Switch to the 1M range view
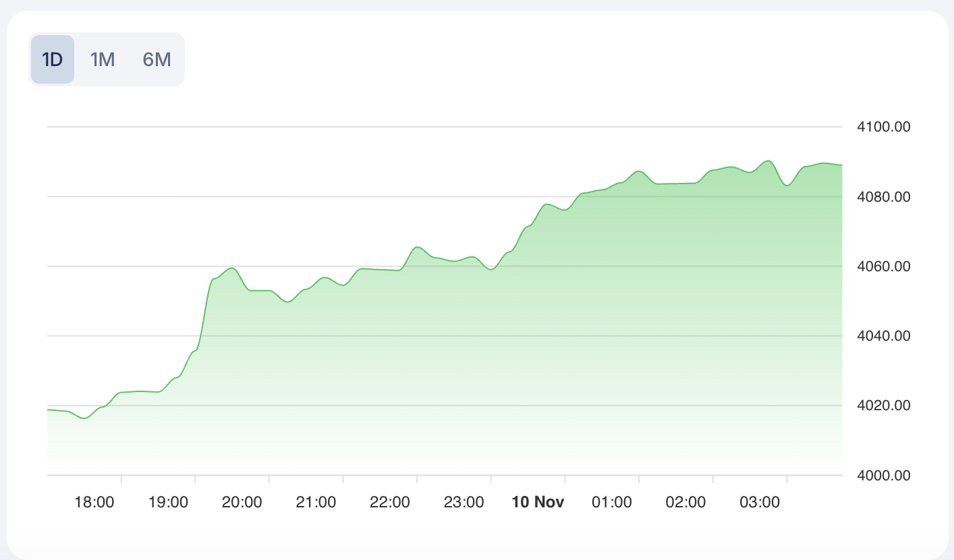 [103, 59]
